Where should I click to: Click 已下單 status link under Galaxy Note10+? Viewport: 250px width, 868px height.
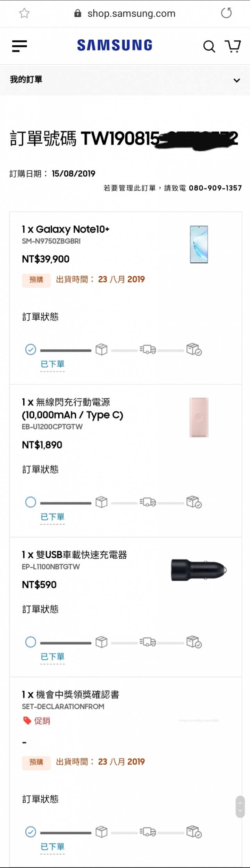tap(52, 364)
